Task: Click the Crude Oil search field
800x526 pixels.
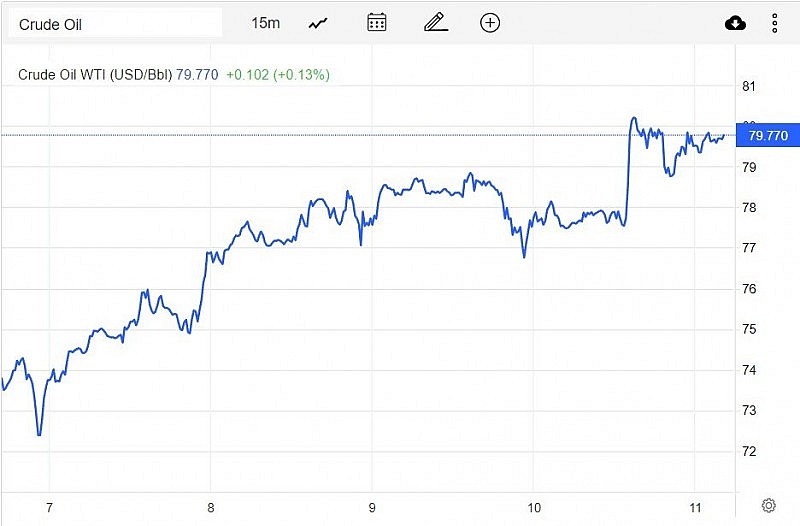Action: coord(115,23)
